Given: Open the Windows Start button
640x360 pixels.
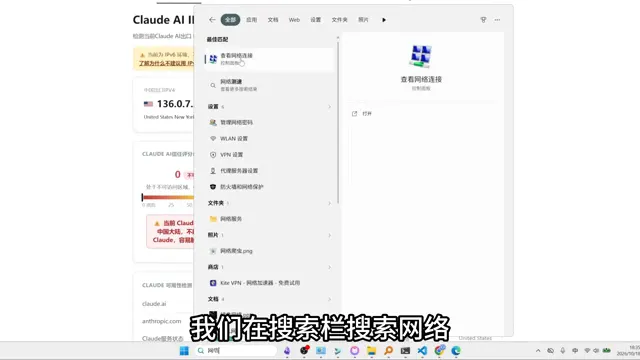Looking at the screenshot, I should (184, 351).
